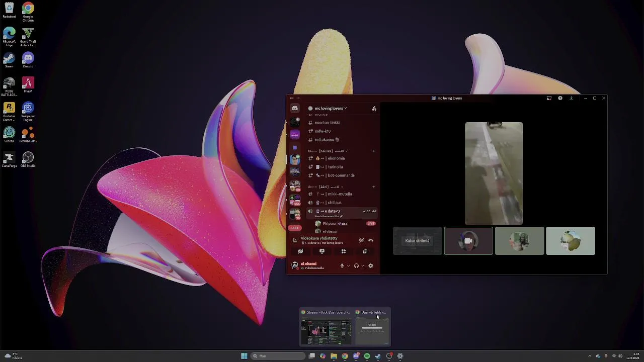Click the Discord download update arrow icon
Image resolution: width=644 pixels, height=362 pixels.
tap(571, 98)
